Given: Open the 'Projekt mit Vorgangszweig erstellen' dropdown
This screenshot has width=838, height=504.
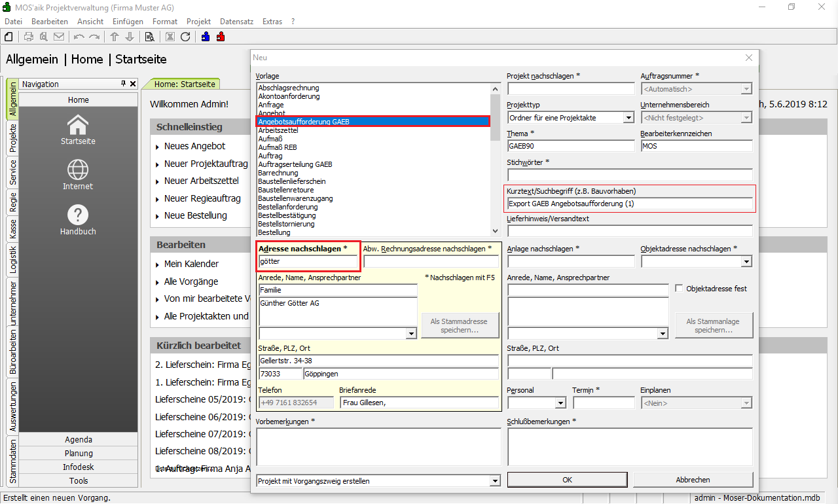Looking at the screenshot, I should pyautogui.click(x=495, y=481).
